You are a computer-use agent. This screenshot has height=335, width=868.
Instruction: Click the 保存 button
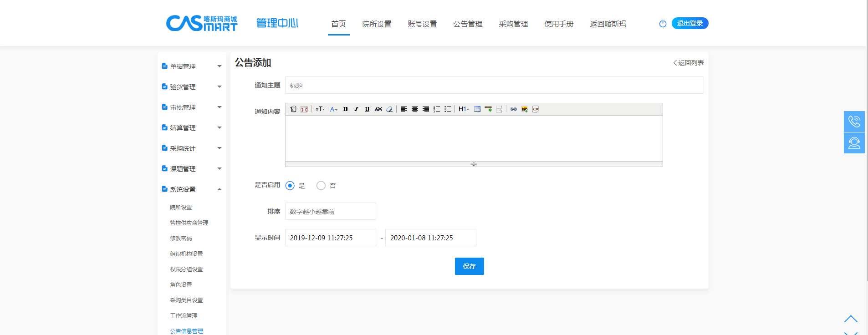(x=469, y=266)
